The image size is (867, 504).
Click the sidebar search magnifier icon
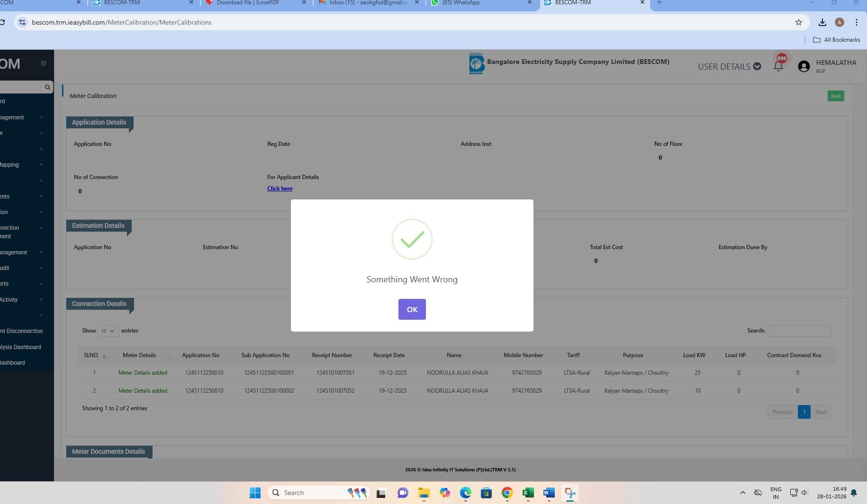(x=47, y=87)
